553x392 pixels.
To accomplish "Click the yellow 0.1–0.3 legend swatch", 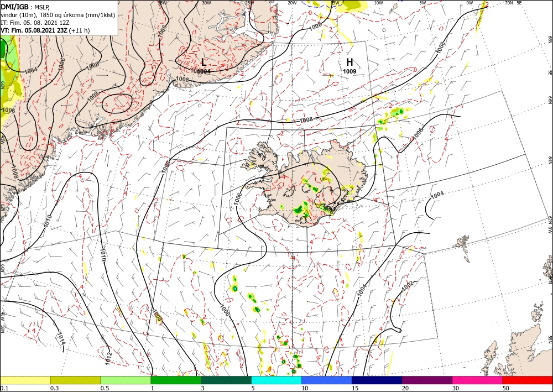I will tap(25, 380).
